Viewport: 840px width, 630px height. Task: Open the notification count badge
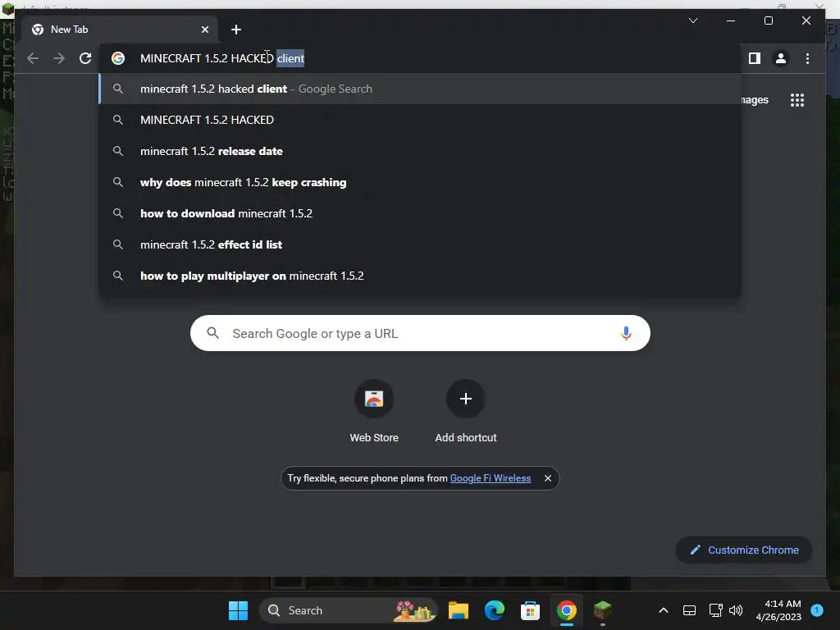(x=817, y=609)
